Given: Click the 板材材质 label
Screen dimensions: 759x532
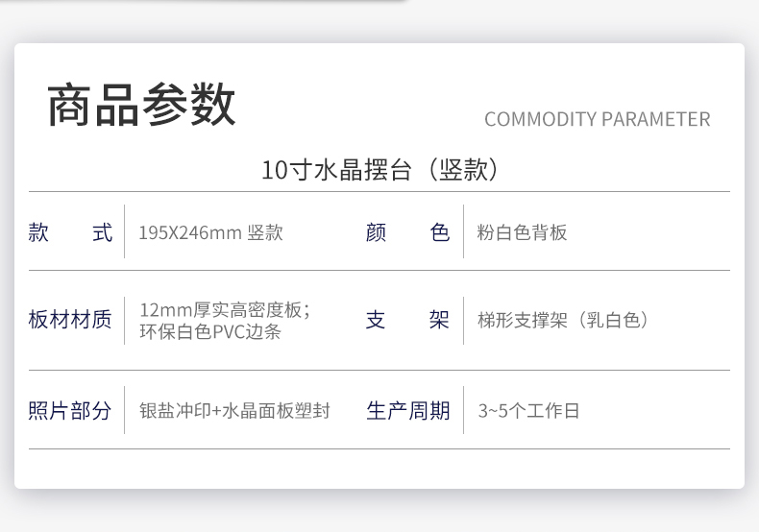Looking at the screenshot, I should (x=70, y=319).
